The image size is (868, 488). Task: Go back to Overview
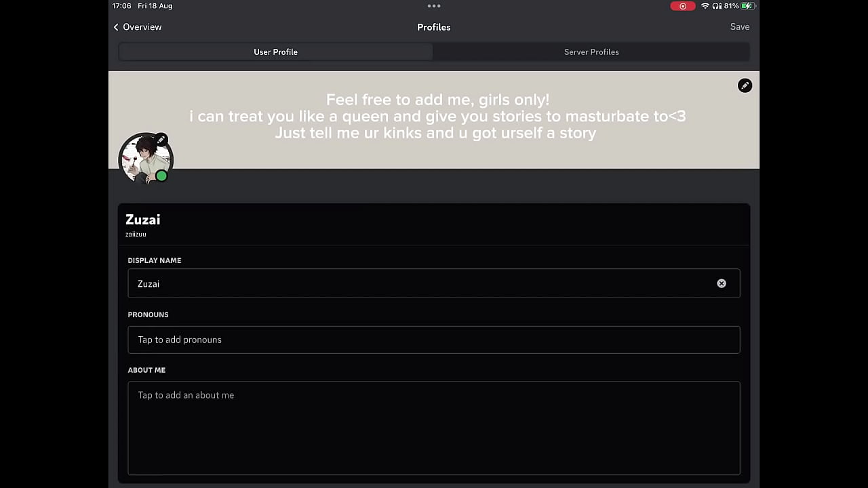[x=142, y=27]
